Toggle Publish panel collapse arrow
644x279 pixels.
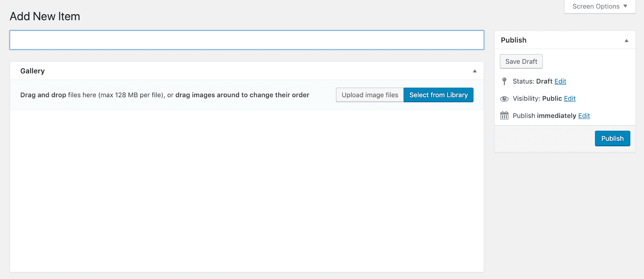tap(627, 40)
